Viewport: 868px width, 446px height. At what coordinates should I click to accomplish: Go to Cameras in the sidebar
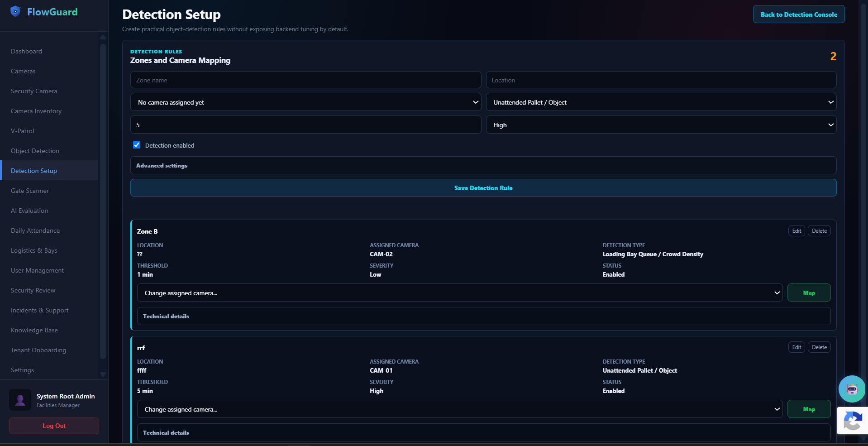[x=49, y=71]
